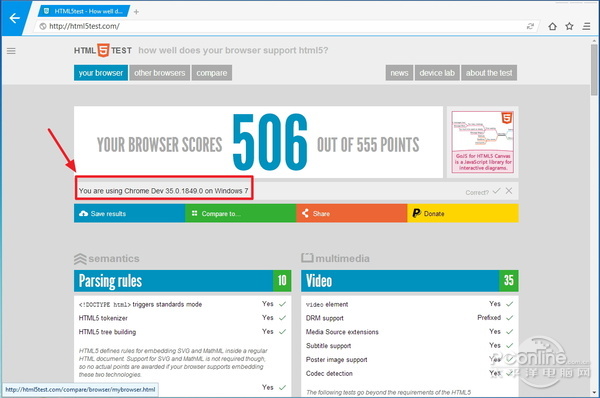
Task: Click the reload icon in address bar
Action: 530,26
